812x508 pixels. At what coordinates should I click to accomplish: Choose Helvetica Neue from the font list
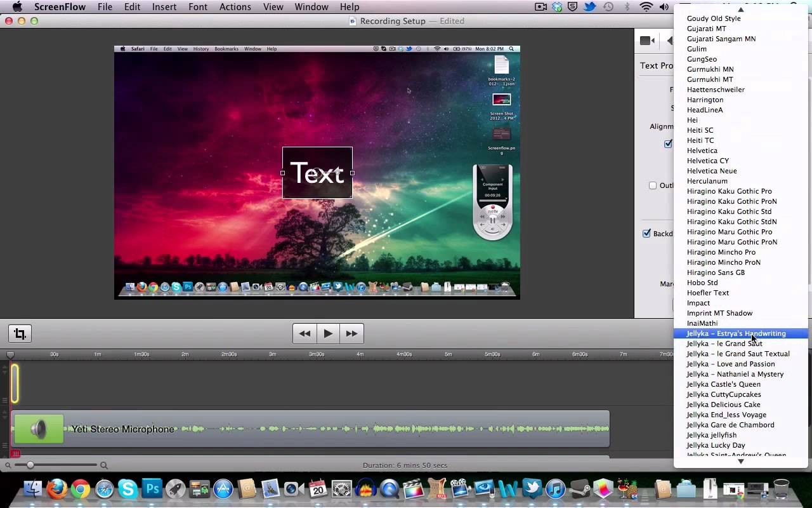(740, 171)
